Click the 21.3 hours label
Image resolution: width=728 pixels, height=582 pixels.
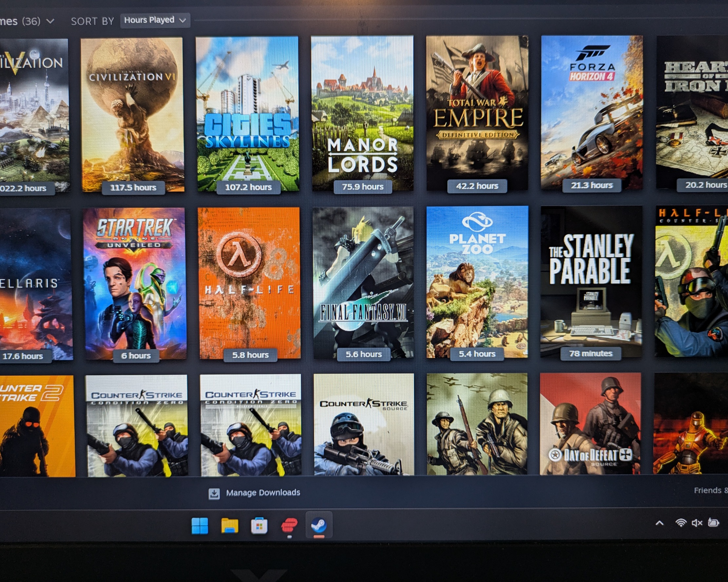[592, 185]
